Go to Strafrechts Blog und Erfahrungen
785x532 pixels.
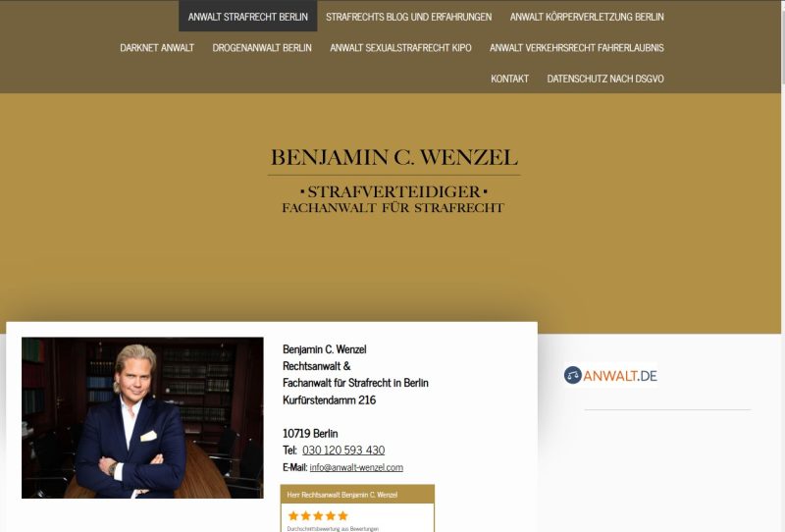(x=408, y=17)
